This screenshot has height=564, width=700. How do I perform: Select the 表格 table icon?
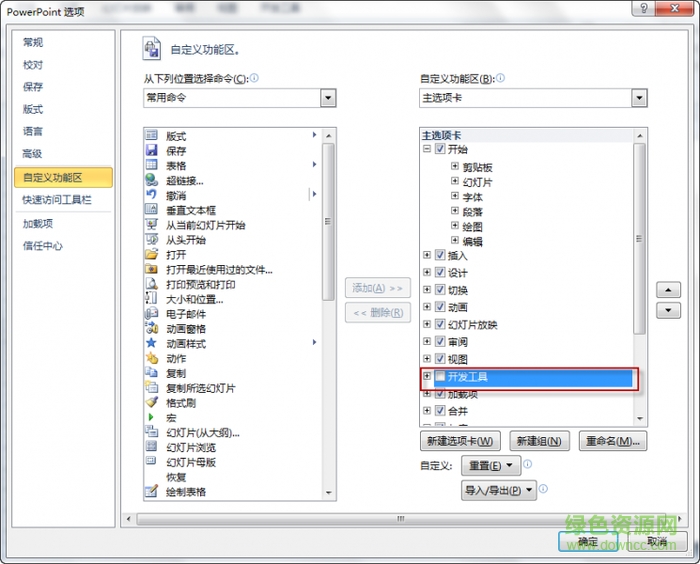point(152,165)
